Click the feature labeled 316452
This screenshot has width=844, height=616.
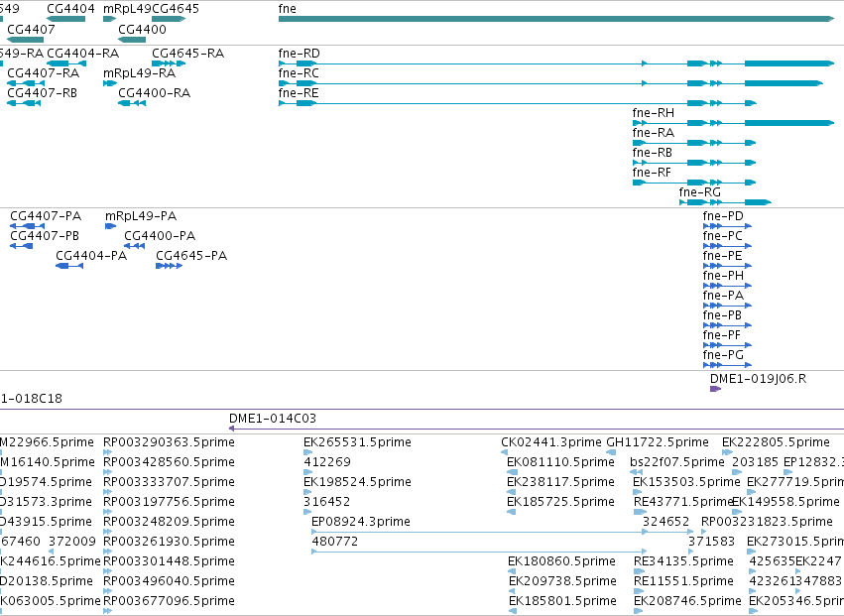[326, 502]
